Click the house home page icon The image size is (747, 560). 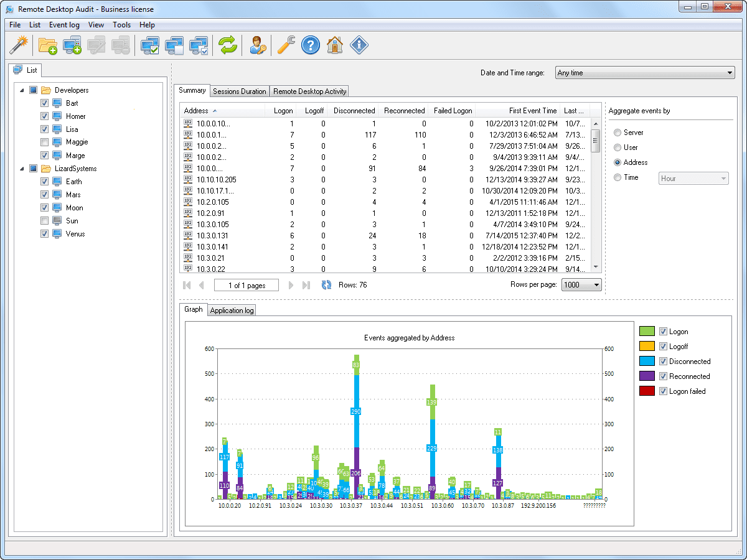click(335, 45)
